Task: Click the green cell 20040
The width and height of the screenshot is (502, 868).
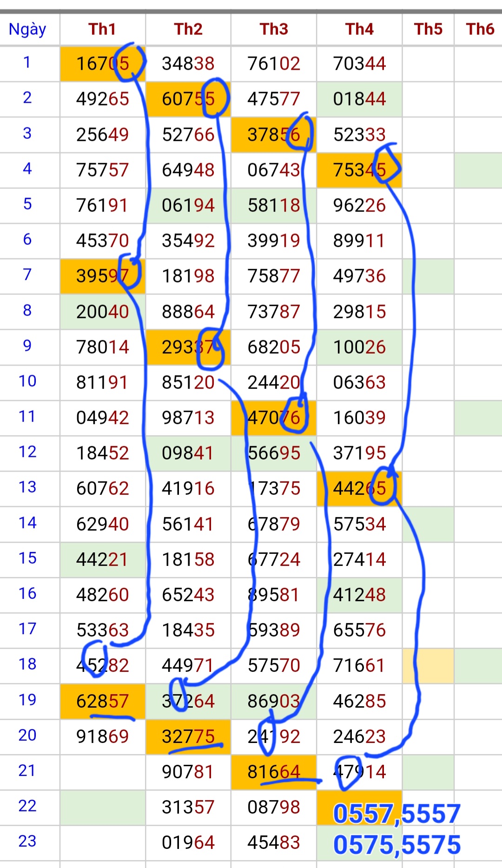Action: click(102, 312)
